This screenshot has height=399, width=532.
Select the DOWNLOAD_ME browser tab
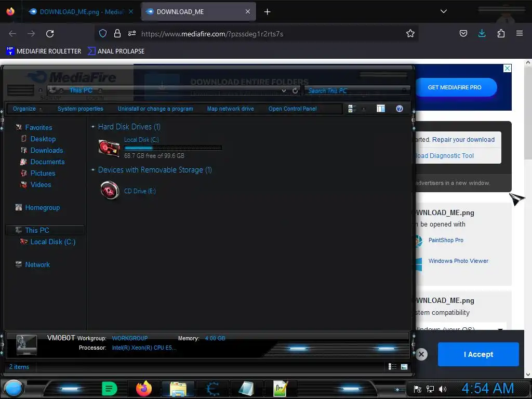198,12
